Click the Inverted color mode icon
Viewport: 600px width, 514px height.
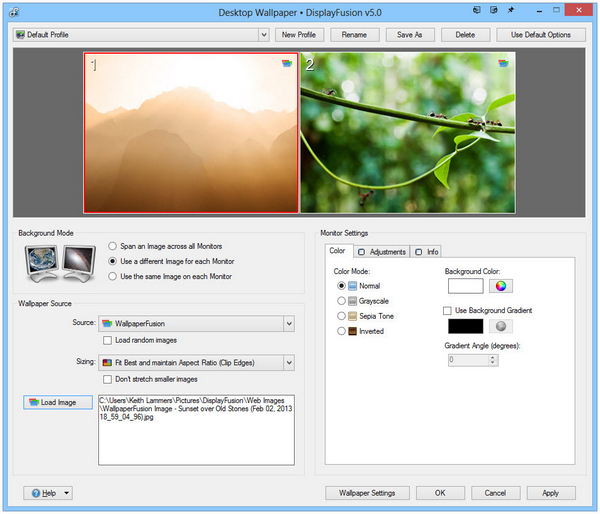pos(352,331)
